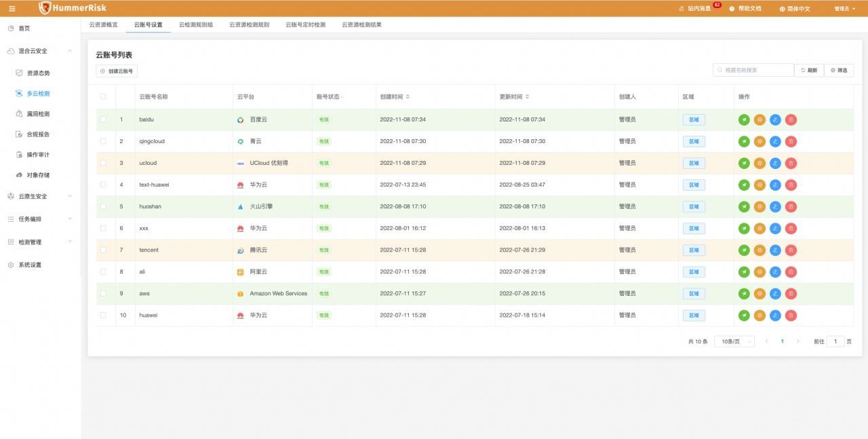The width and height of the screenshot is (868, 439).
Task: Switch to the 云资源检测规则 tab
Action: 249,24
